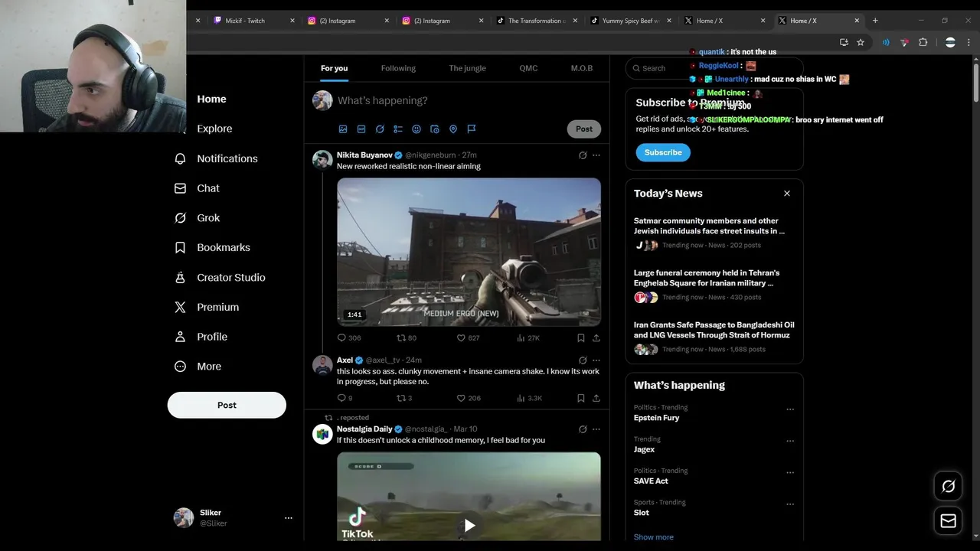Play the Nostalgia Daily TikTok video
Viewport: 980px width, 551px height.
coord(469,525)
